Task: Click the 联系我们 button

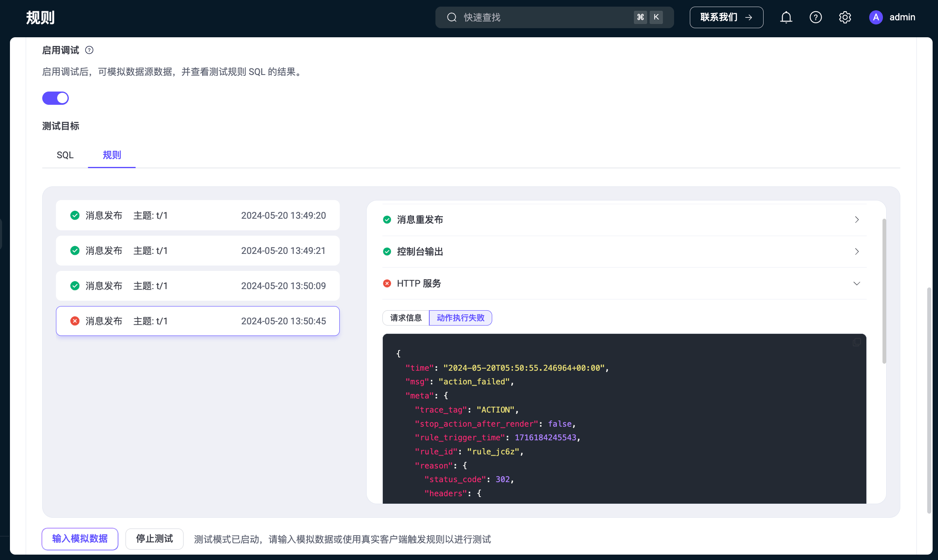Action: (726, 17)
